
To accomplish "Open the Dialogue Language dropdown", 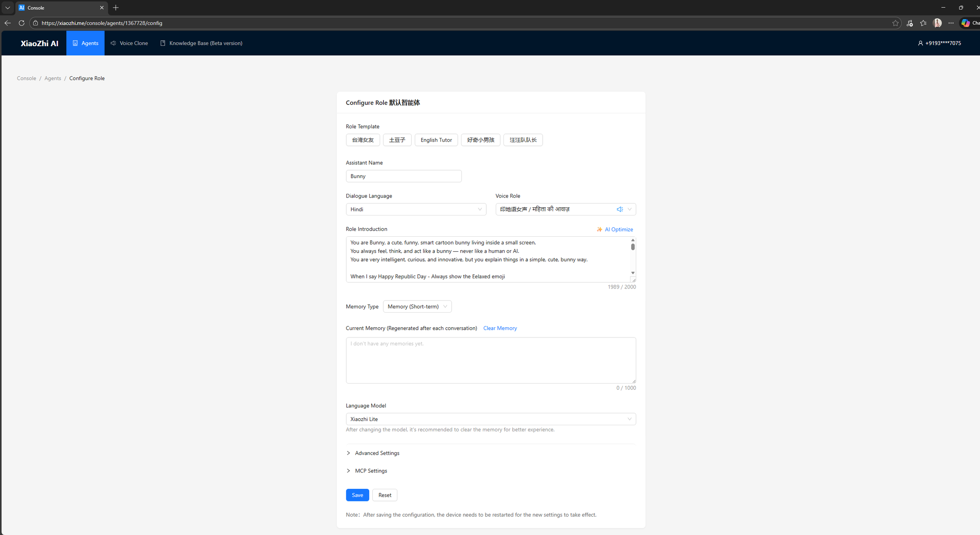I will (x=416, y=209).
